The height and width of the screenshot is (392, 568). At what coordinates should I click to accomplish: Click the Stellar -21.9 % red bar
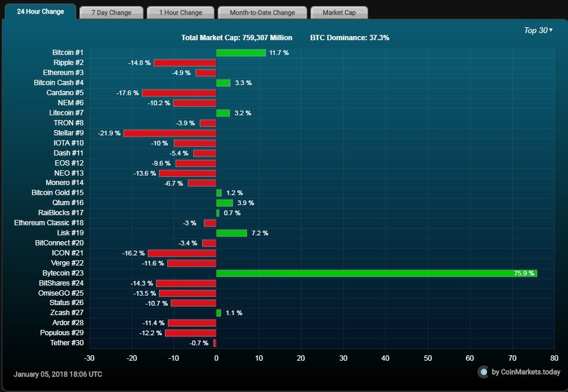pyautogui.click(x=170, y=133)
